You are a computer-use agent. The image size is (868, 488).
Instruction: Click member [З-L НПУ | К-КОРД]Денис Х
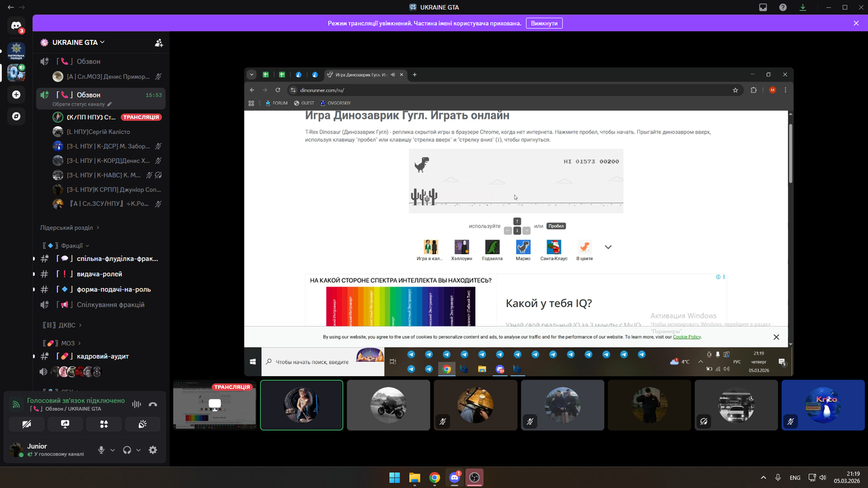pos(107,161)
